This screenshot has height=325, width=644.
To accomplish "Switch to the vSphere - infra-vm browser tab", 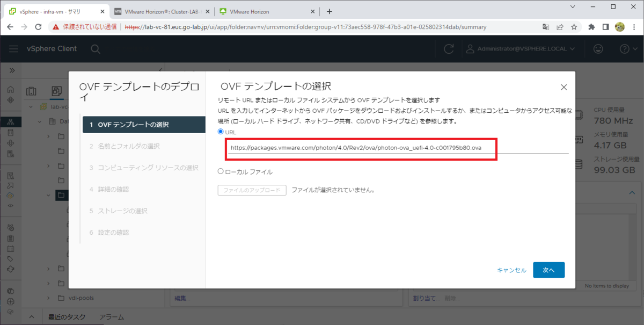I will click(55, 11).
